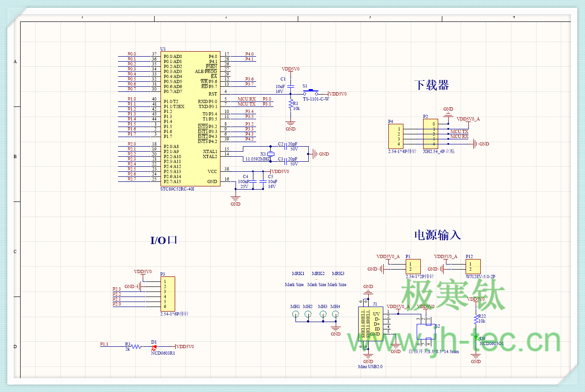Click the VDD5V0 power label above C1

[x=290, y=69]
